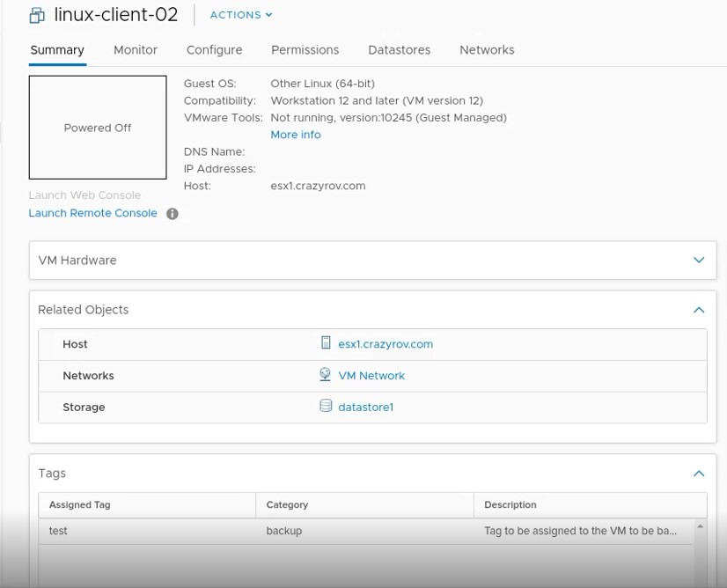Go to the Networks tab
Viewport: 727px width, 588px height.
[x=487, y=50]
